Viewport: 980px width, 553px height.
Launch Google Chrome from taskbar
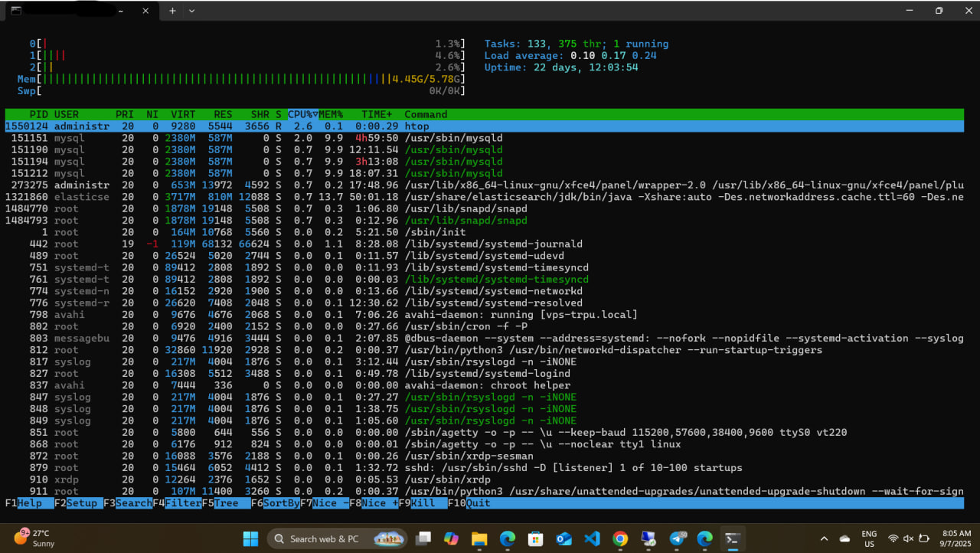pos(620,538)
